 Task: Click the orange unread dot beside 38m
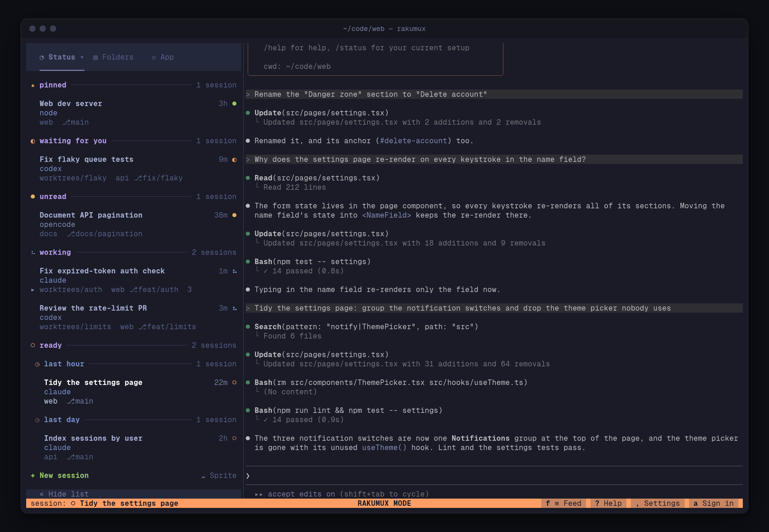[234, 215]
